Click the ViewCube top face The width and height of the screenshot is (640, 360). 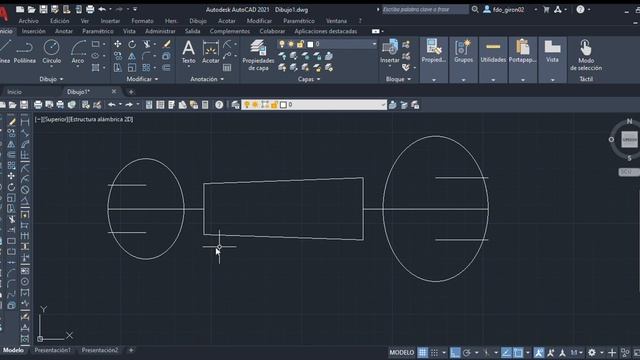[x=629, y=139]
